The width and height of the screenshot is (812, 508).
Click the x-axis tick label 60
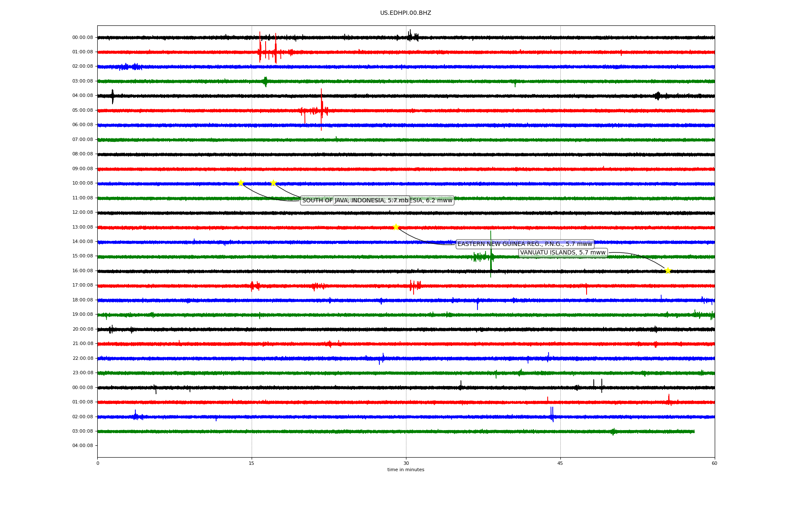pos(714,463)
